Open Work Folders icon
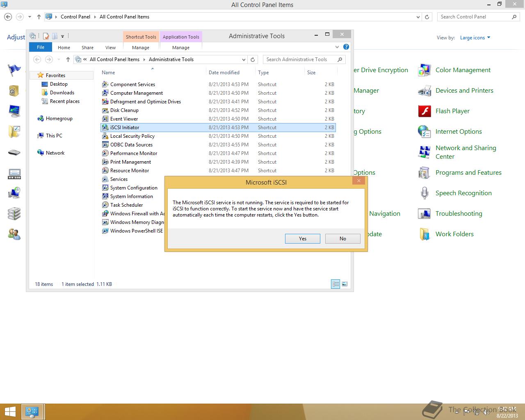Screen dimensions: 525x420 tap(424, 234)
